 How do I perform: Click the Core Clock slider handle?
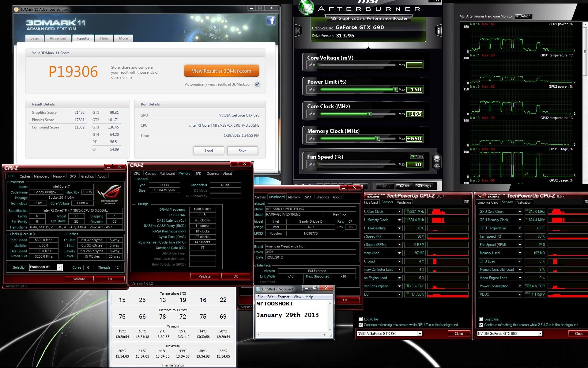click(x=370, y=114)
